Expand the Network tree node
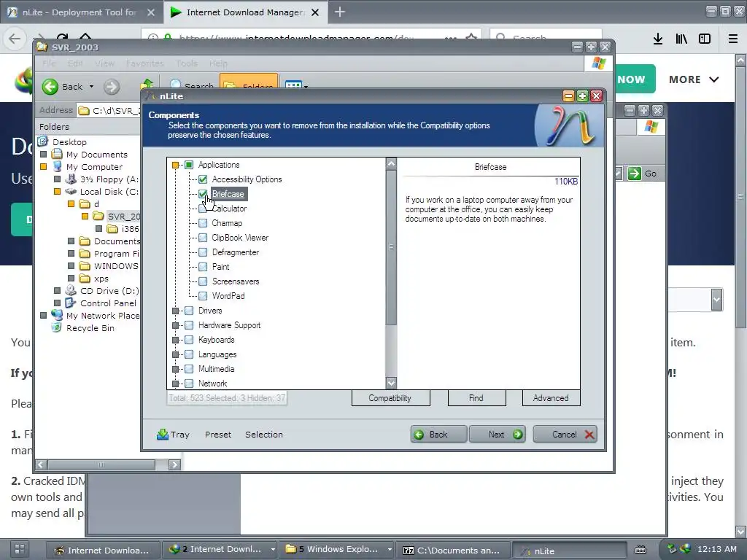Screen dimensions: 747x560 click(175, 384)
